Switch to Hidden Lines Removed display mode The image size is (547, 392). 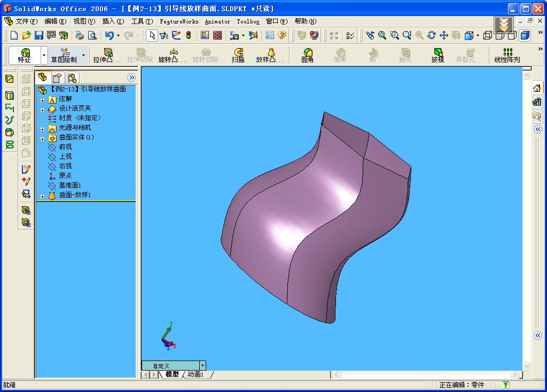[x=512, y=35]
